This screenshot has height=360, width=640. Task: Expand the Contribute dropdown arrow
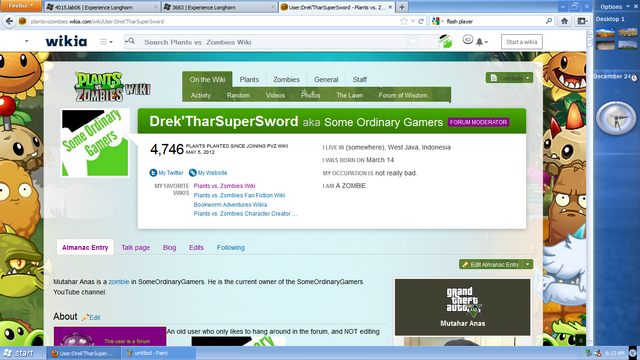pos(528,78)
